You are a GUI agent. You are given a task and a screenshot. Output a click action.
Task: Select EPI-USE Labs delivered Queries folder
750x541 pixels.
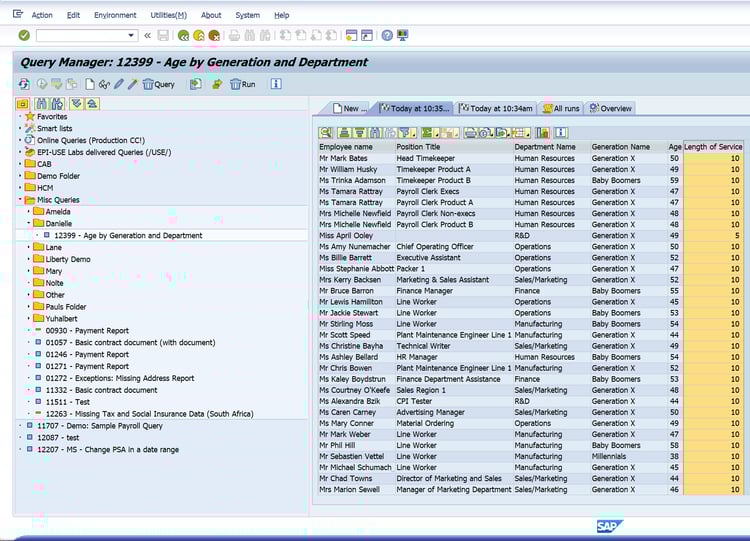[104, 152]
